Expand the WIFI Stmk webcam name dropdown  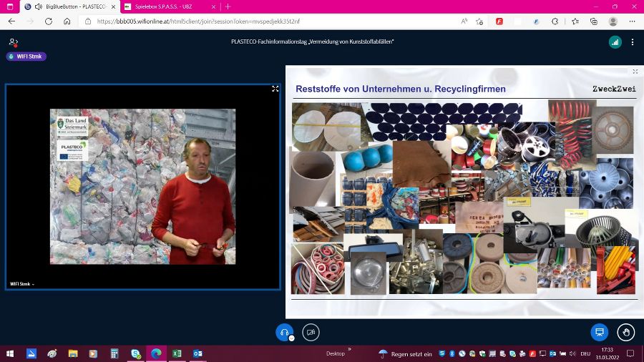22,284
